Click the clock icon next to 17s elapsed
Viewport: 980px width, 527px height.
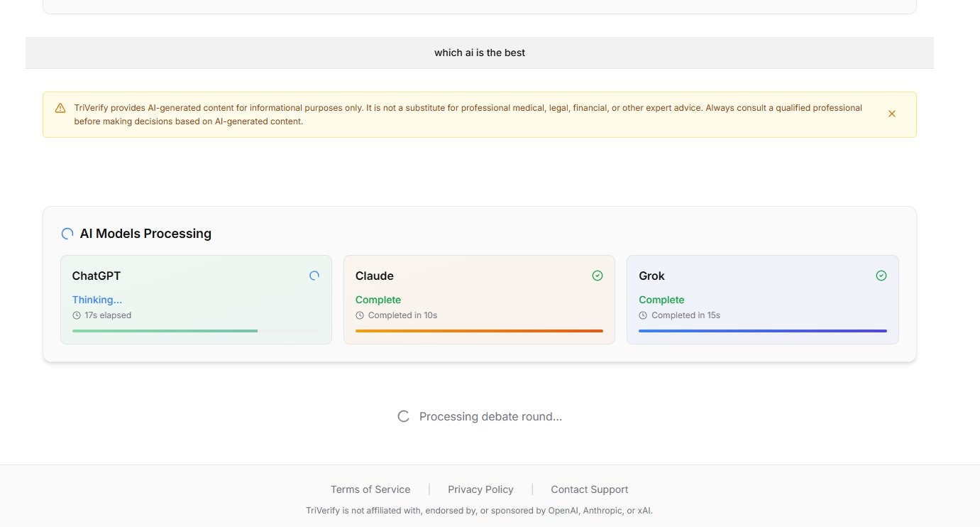pyautogui.click(x=77, y=315)
